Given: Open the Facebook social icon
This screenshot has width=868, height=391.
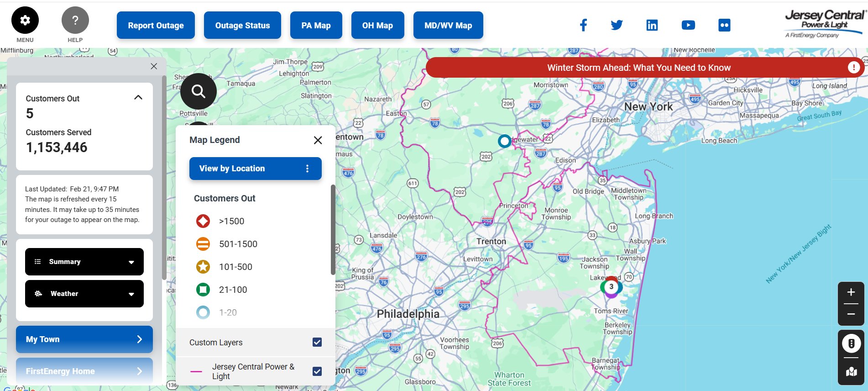Looking at the screenshot, I should click(x=583, y=25).
